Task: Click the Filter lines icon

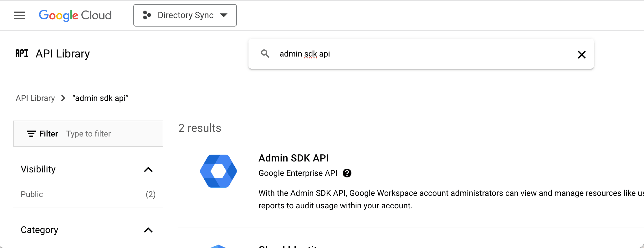Action: click(x=31, y=134)
